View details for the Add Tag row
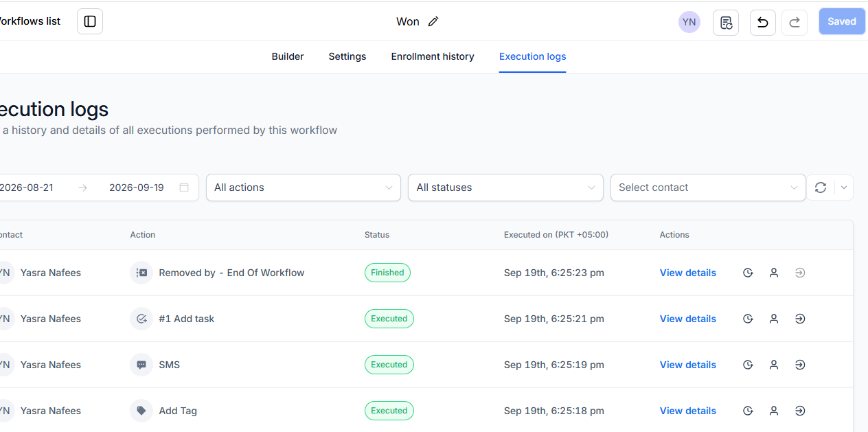This screenshot has width=868, height=432. 688,411
